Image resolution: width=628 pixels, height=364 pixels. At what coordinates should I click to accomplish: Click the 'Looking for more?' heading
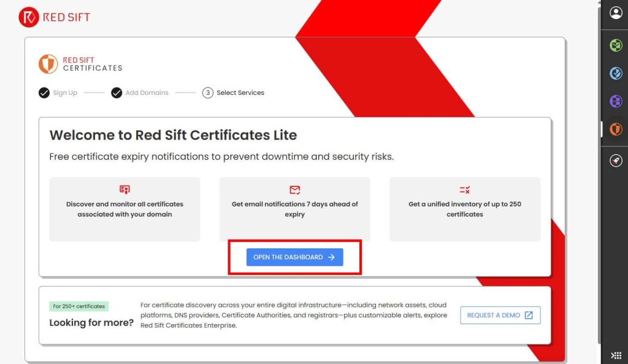click(91, 323)
